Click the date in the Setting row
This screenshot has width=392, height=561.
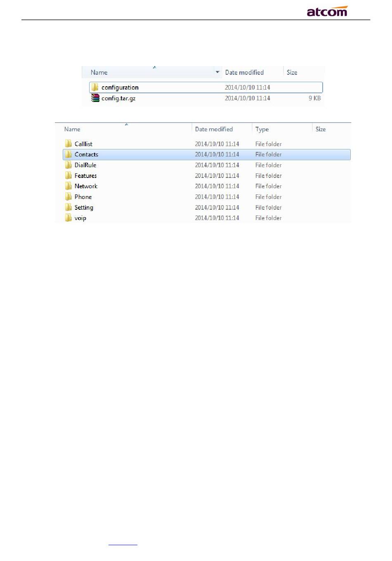click(217, 207)
